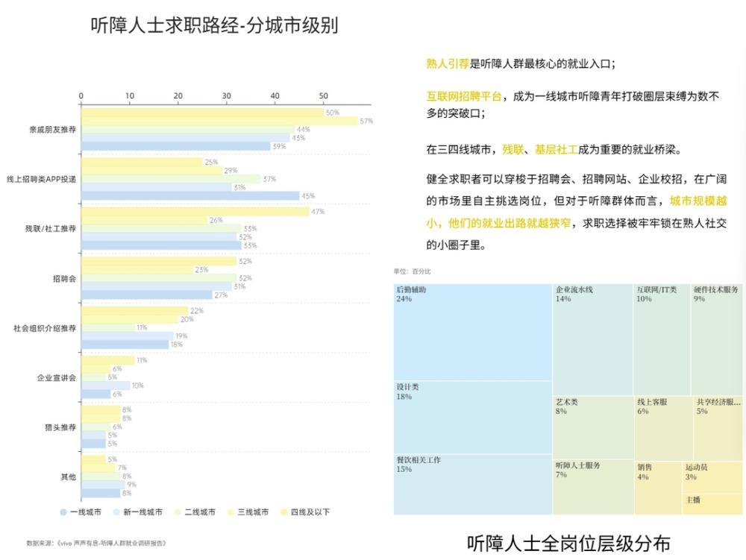This screenshot has width=746, height=560.
Task: Click the 47% bar in 残联/社工推荐
Action: [x=195, y=212]
